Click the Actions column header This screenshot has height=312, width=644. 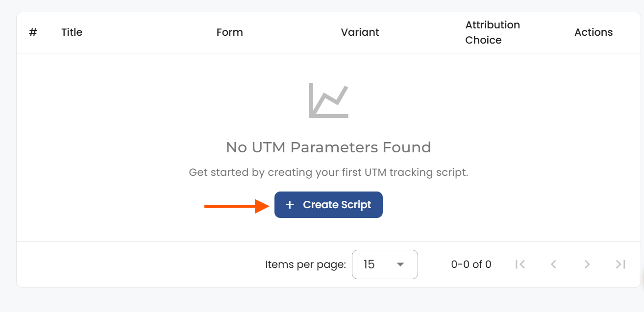tap(593, 32)
